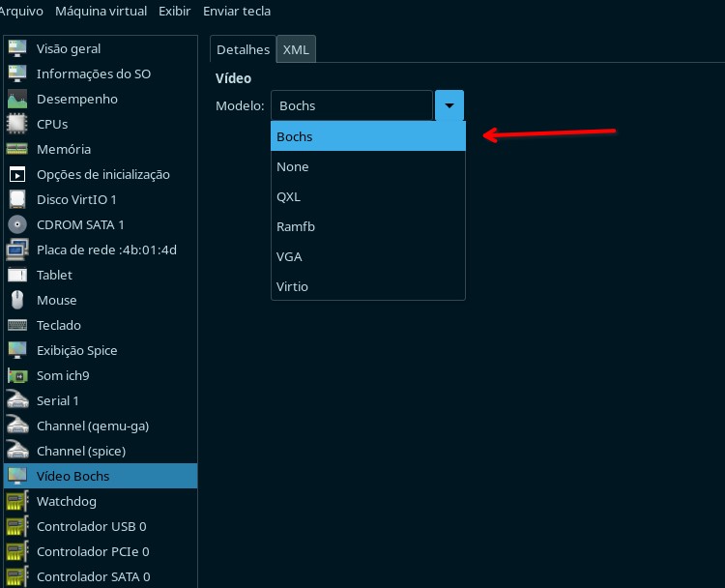The height and width of the screenshot is (588, 725).
Task: Select the Informações do SO icon
Action: 17,73
